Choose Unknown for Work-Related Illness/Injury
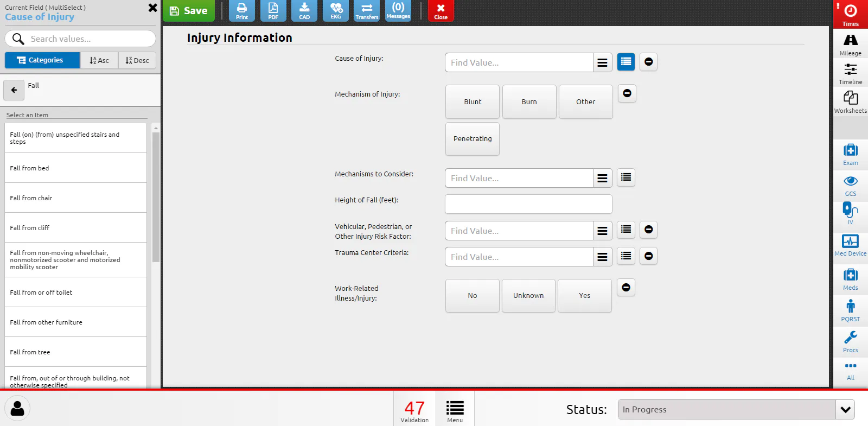 pos(528,296)
